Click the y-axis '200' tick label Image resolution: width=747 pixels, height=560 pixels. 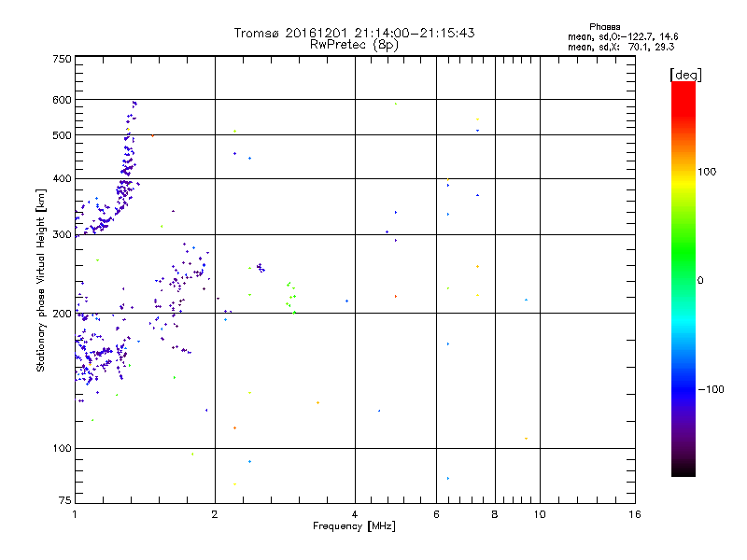tap(62, 314)
